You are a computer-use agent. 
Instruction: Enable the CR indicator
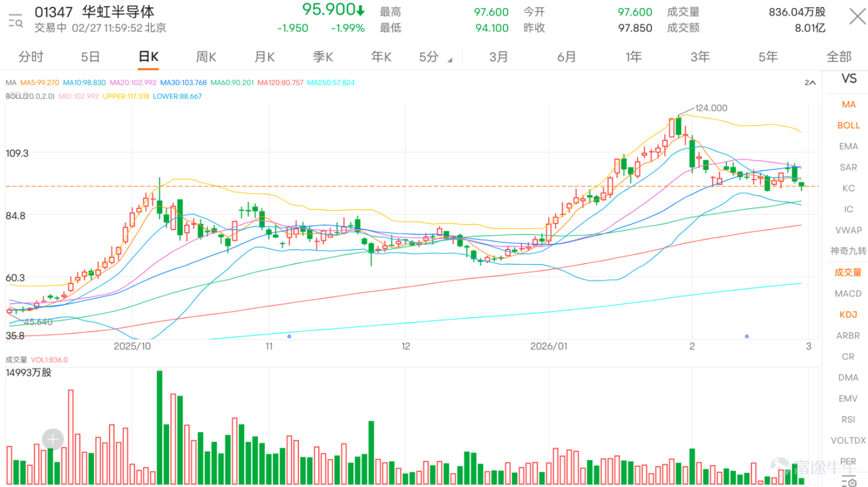click(848, 357)
